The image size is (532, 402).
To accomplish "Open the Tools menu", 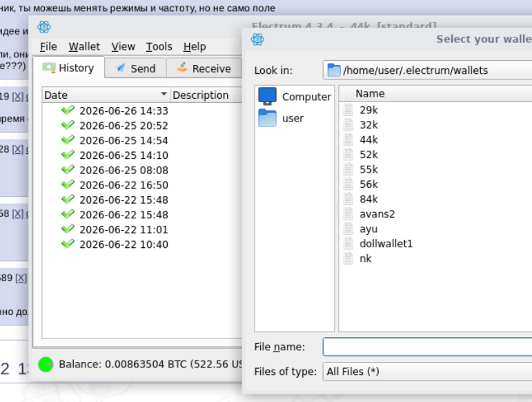I will coord(159,46).
